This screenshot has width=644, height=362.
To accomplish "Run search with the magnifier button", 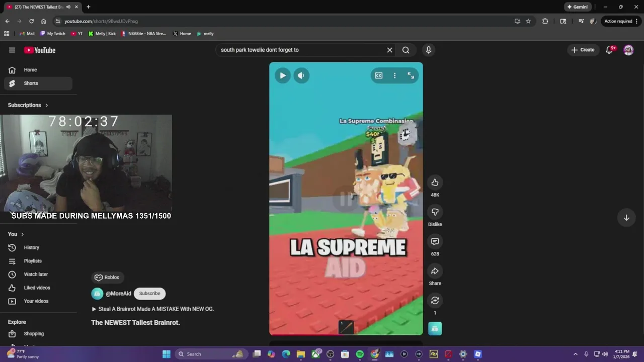I will coord(406,50).
